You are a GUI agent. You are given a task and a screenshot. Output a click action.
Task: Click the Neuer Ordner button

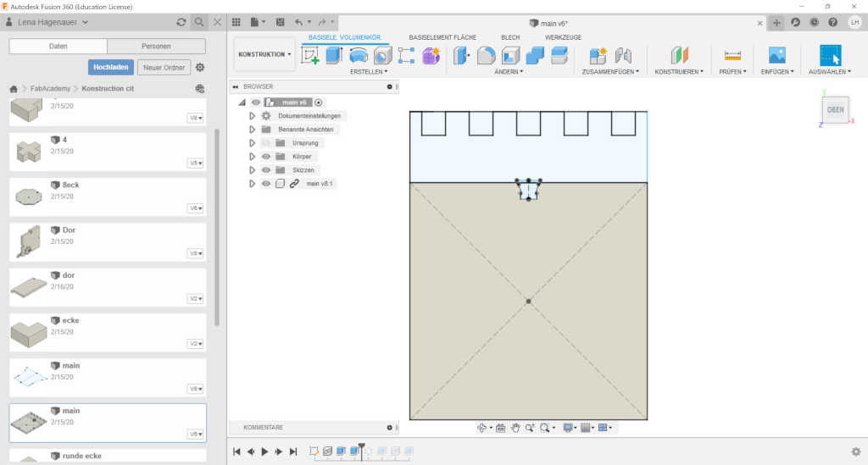164,68
